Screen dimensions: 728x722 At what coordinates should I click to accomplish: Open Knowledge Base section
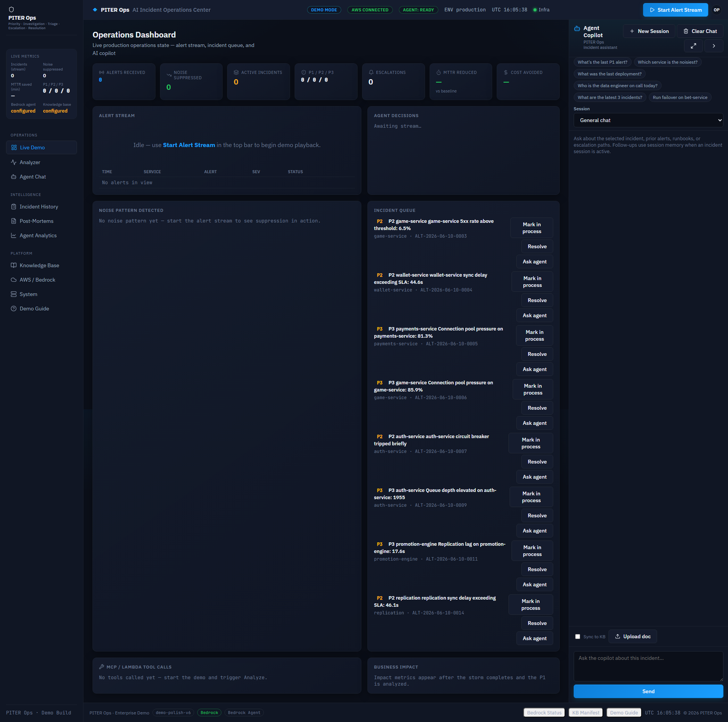coord(41,265)
